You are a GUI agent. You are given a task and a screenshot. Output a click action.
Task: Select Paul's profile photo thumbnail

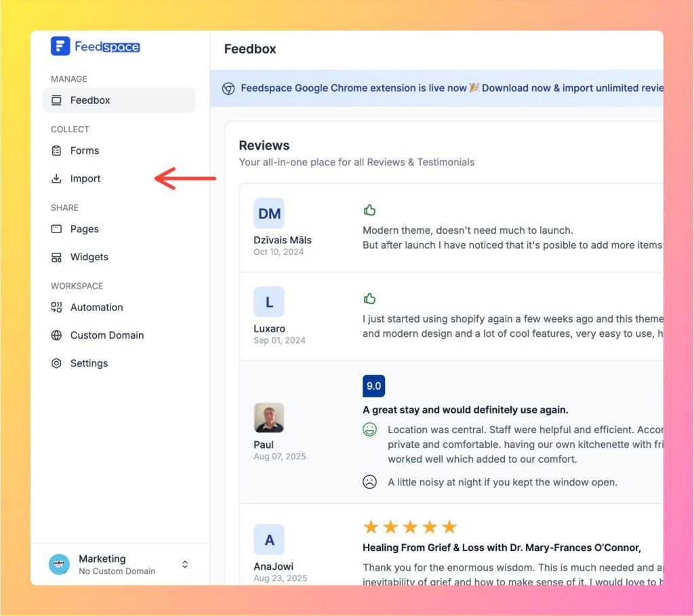(269, 417)
